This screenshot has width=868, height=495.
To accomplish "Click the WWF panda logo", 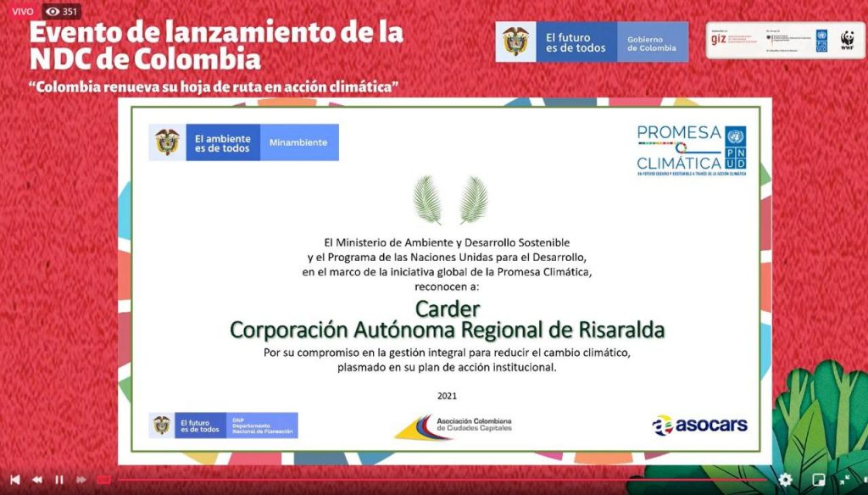I will click(847, 40).
